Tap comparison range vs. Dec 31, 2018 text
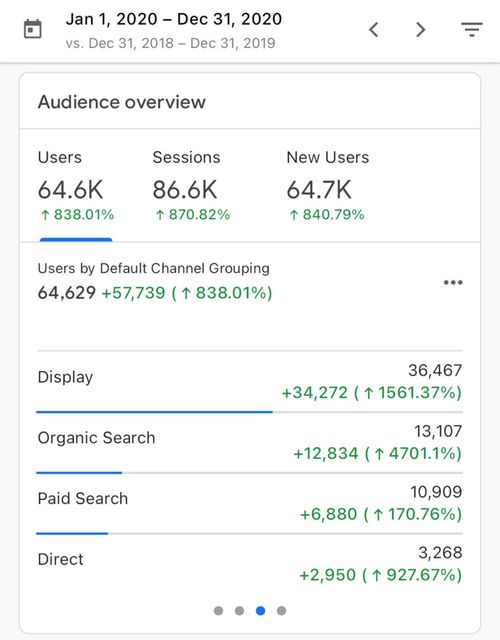500x640 pixels. [170, 43]
